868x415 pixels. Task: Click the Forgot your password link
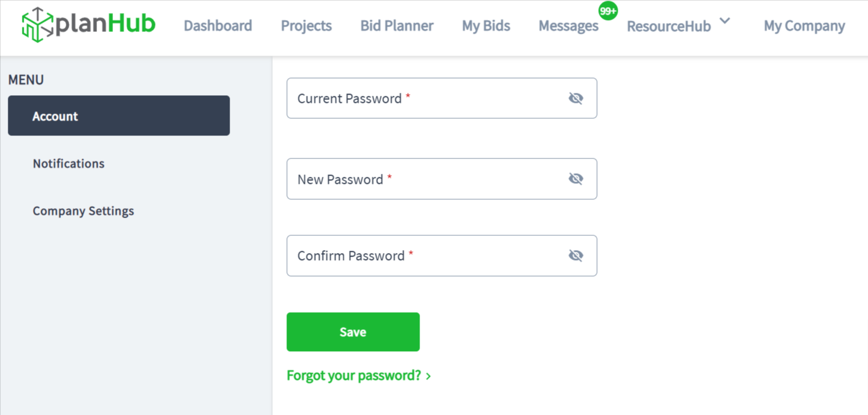[353, 375]
